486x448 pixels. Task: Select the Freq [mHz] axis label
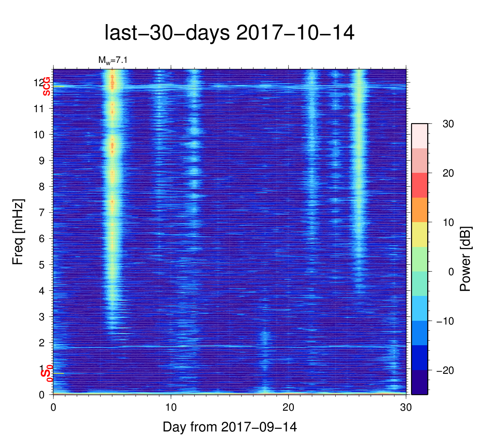18,232
